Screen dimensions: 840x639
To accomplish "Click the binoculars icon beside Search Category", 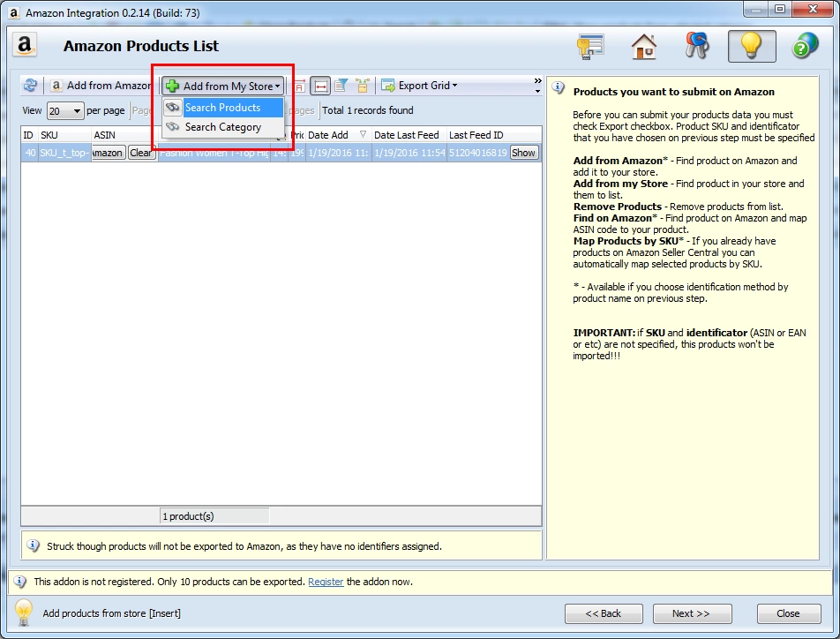I will click(173, 127).
